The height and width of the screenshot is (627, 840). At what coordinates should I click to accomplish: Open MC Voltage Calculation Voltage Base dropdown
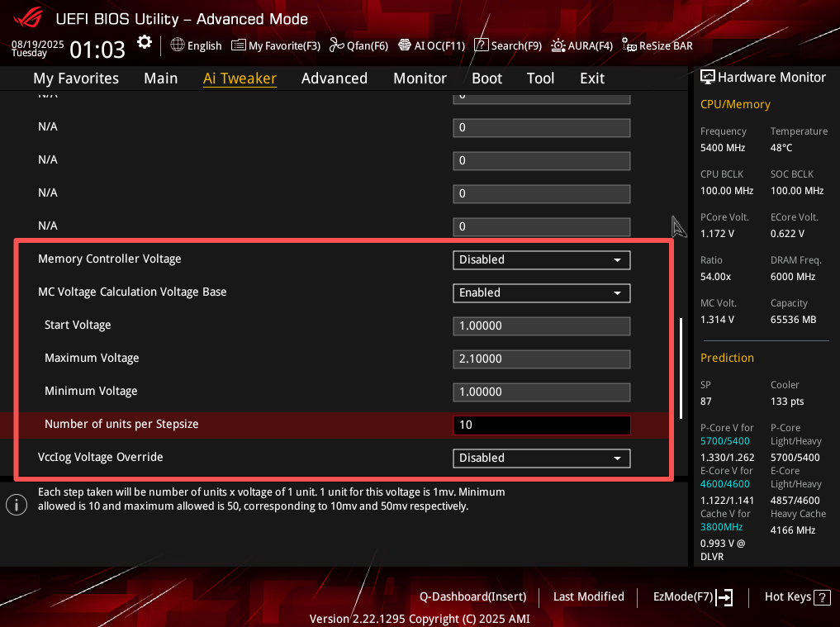(542, 293)
